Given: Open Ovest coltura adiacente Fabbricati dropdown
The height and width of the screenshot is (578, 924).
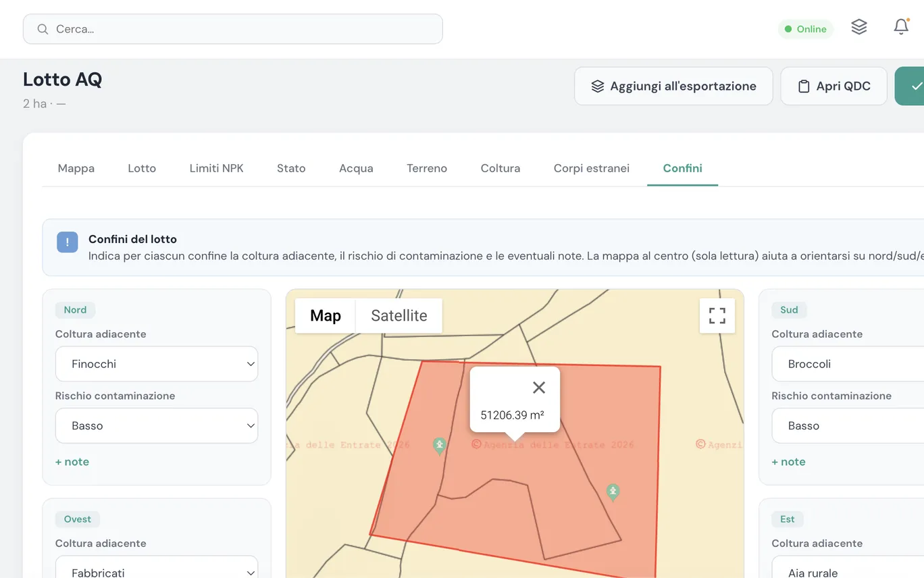Looking at the screenshot, I should [157, 568].
